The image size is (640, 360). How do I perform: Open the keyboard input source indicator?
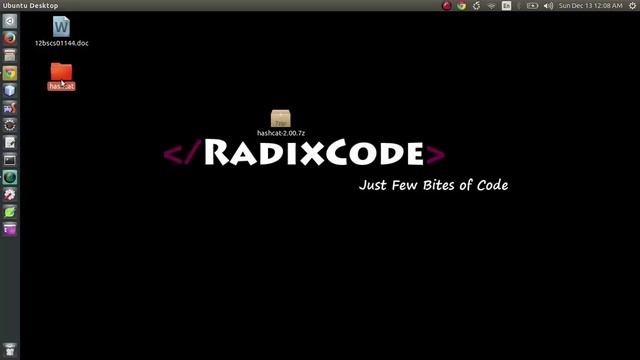point(507,6)
